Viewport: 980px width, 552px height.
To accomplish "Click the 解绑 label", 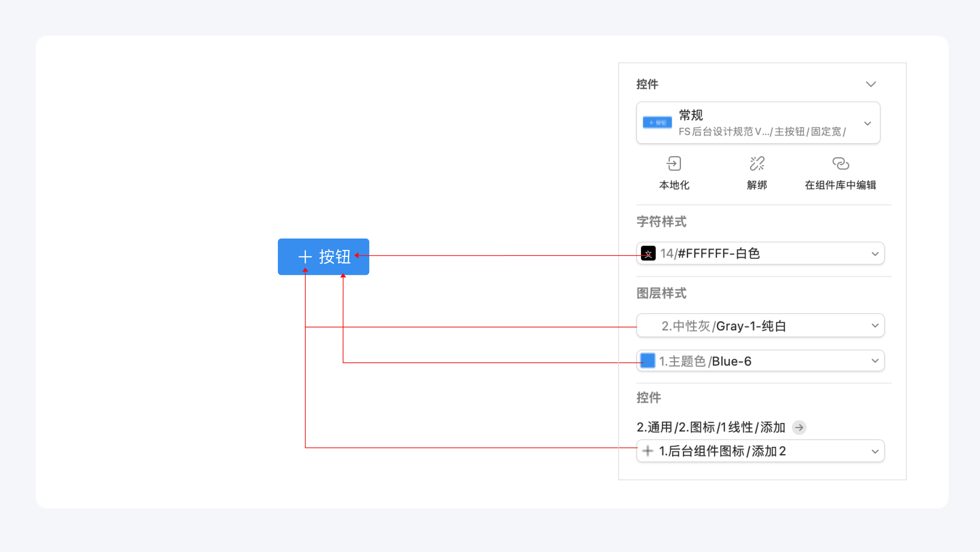I will (757, 185).
